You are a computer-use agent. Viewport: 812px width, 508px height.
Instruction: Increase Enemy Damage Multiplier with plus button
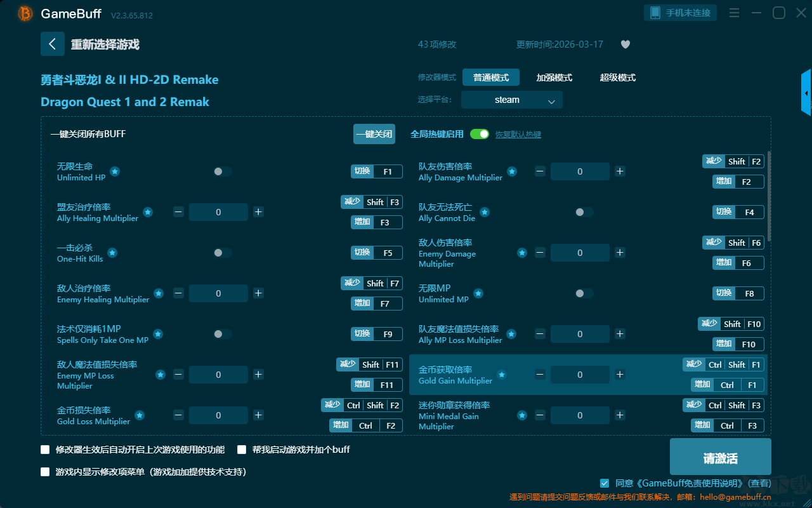point(620,253)
